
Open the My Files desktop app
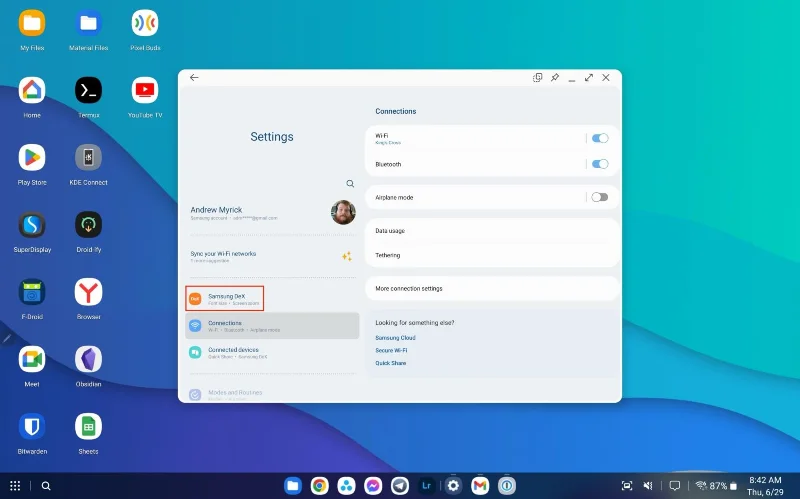(x=32, y=23)
